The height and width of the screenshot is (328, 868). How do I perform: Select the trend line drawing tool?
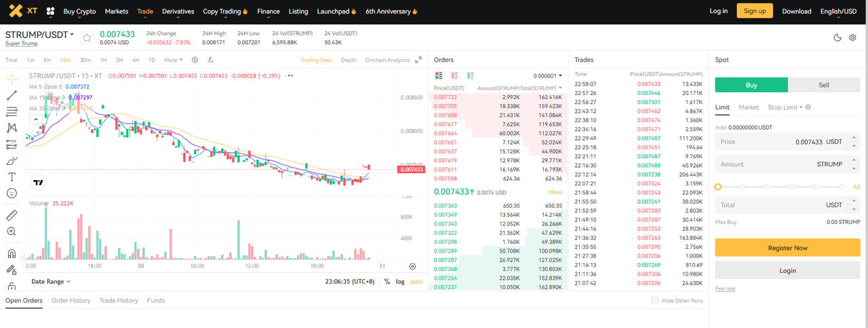point(12,96)
